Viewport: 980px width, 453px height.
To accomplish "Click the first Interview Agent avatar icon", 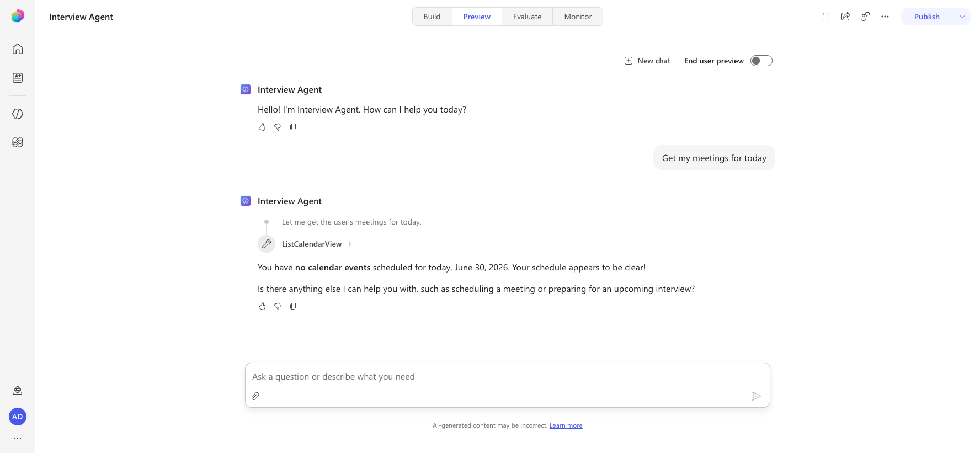I will [246, 89].
